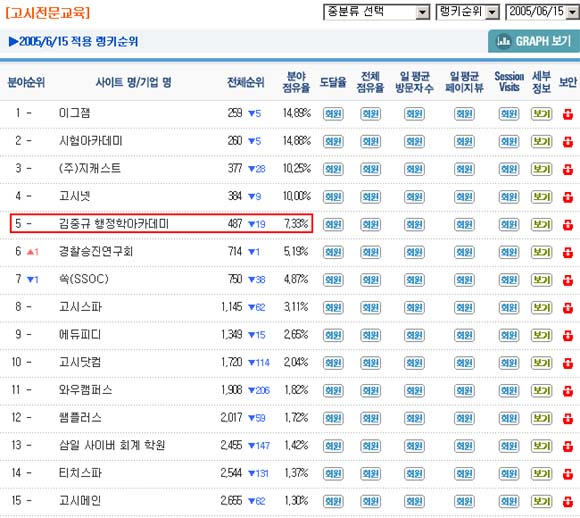
Task: Select the site name 경찰승진연구회
Action: (96, 251)
